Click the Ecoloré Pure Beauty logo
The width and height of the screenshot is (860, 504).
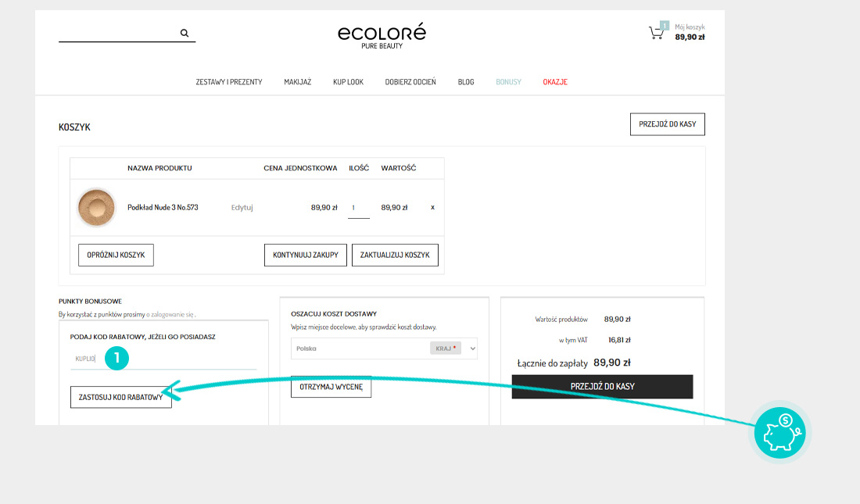[x=382, y=36]
